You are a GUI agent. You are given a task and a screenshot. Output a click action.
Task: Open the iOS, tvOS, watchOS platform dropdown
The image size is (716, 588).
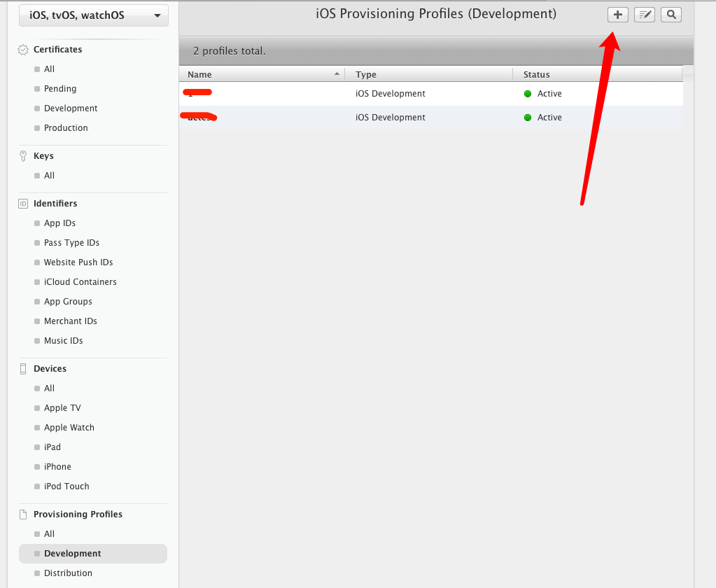point(94,15)
